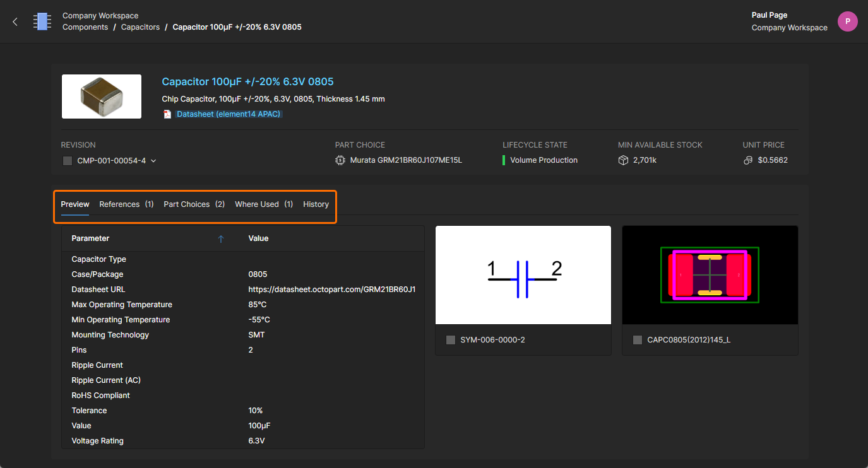This screenshot has height=468, width=868.
Task: Switch to the Part Choices tab
Action: (x=194, y=204)
